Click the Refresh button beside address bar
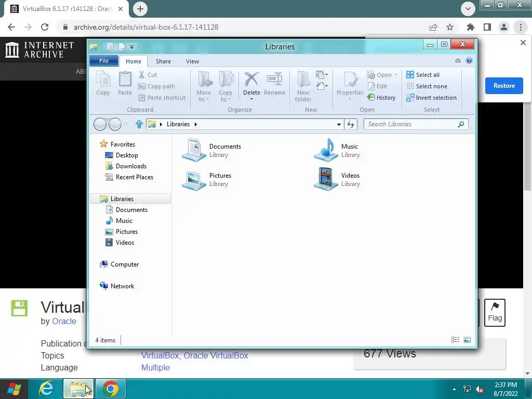Viewport: 532px width, 399px height. 351,125
